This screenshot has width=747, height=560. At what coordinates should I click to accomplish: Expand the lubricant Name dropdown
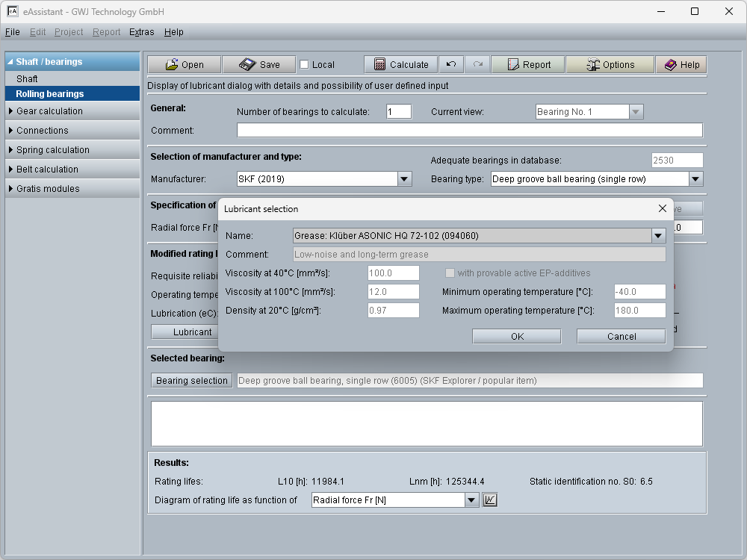(x=658, y=236)
